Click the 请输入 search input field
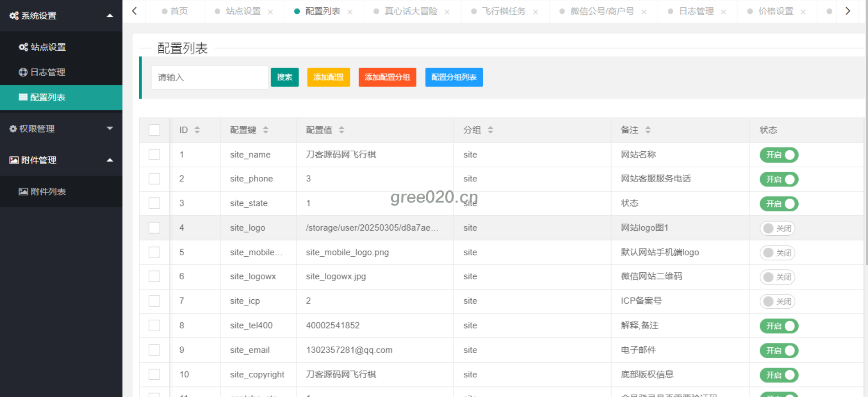The width and height of the screenshot is (868, 397). click(209, 77)
